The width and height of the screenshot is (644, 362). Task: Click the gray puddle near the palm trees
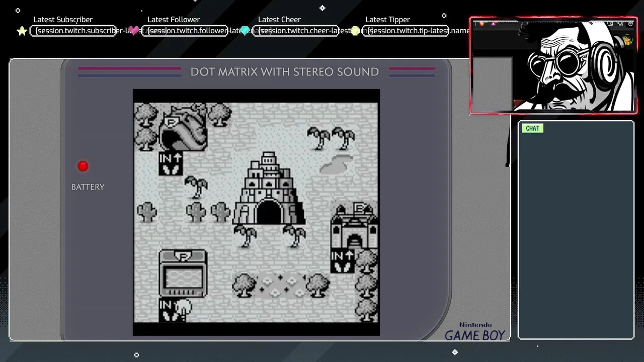[336, 164]
